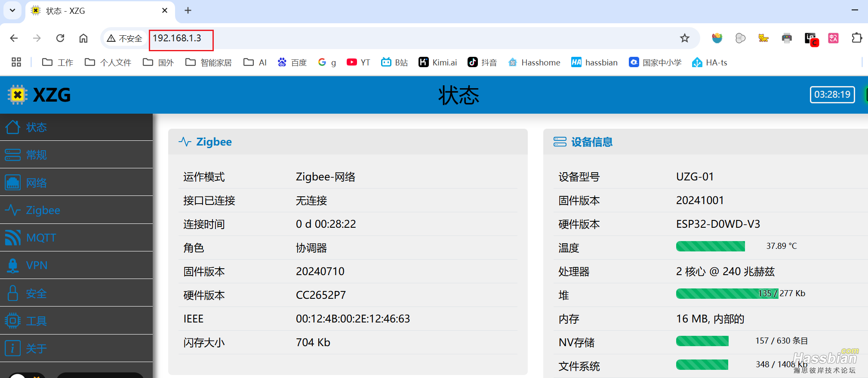
Task: Open the Kimi.ai bookmark
Action: click(x=438, y=62)
